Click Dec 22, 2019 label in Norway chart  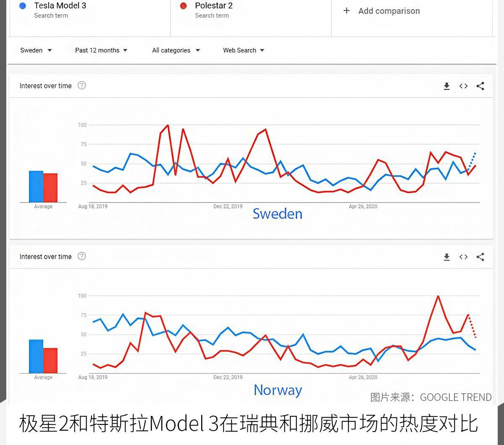tap(228, 377)
